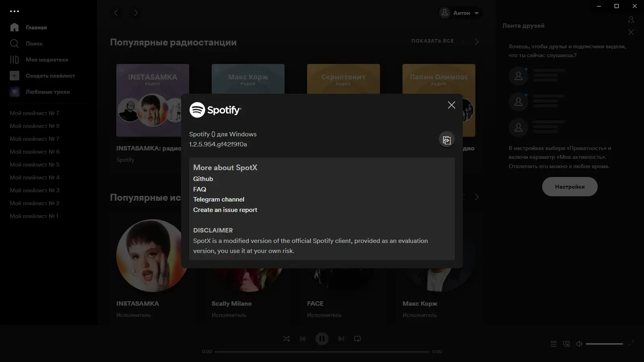Image resolution: width=644 pixels, height=362 pixels.
Task: Pause playback with the pause button
Action: 322,339
